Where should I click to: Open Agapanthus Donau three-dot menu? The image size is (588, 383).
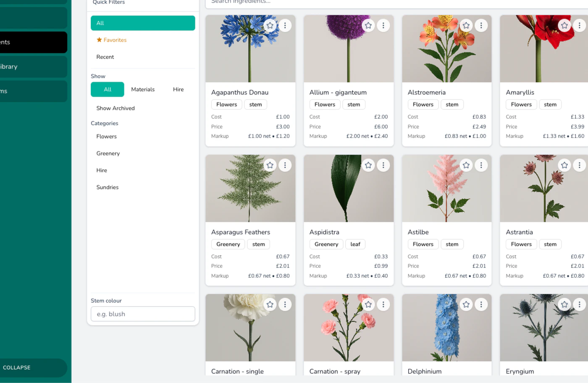click(x=285, y=26)
